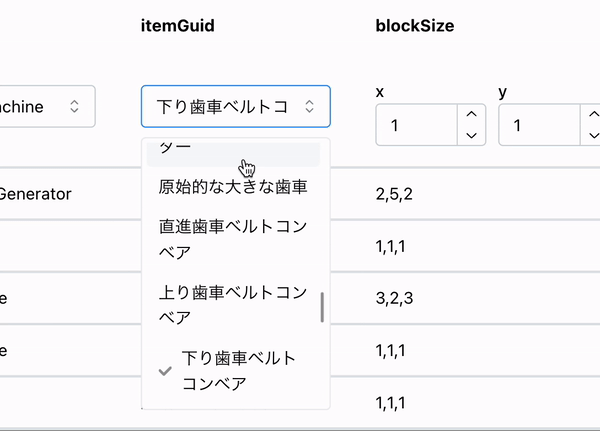Image resolution: width=600 pixels, height=431 pixels.
Task: Increase blockSize y with the up arrow
Action: (x=593, y=114)
